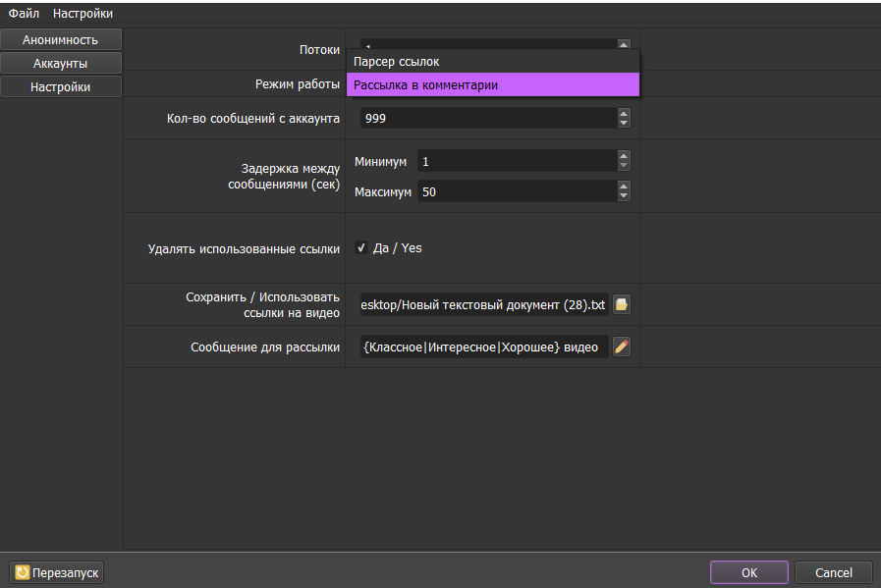This screenshot has height=588, width=881.
Task: Click the Режим работы label
Action: point(298,84)
